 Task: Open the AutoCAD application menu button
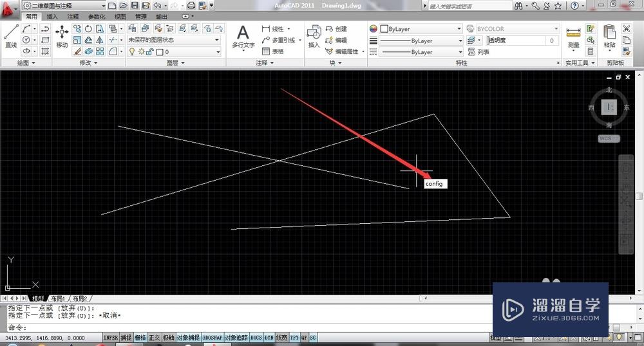pos(10,8)
